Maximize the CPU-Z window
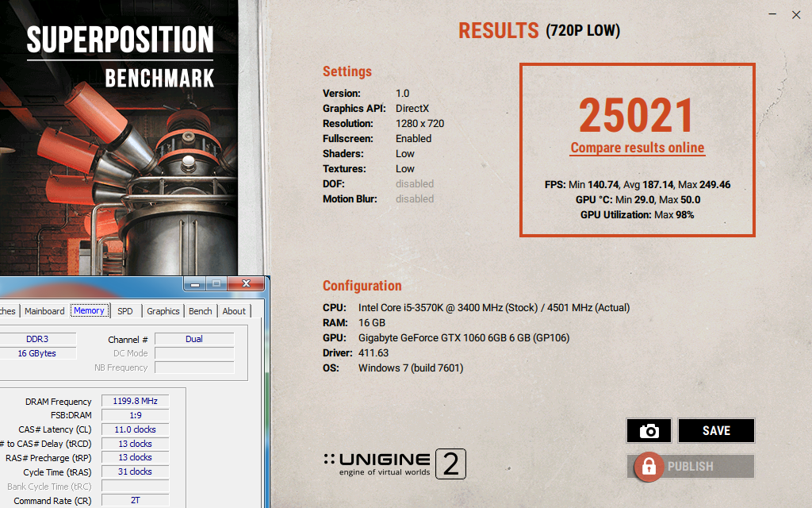Viewport: 812px width, 508px height. [x=216, y=284]
